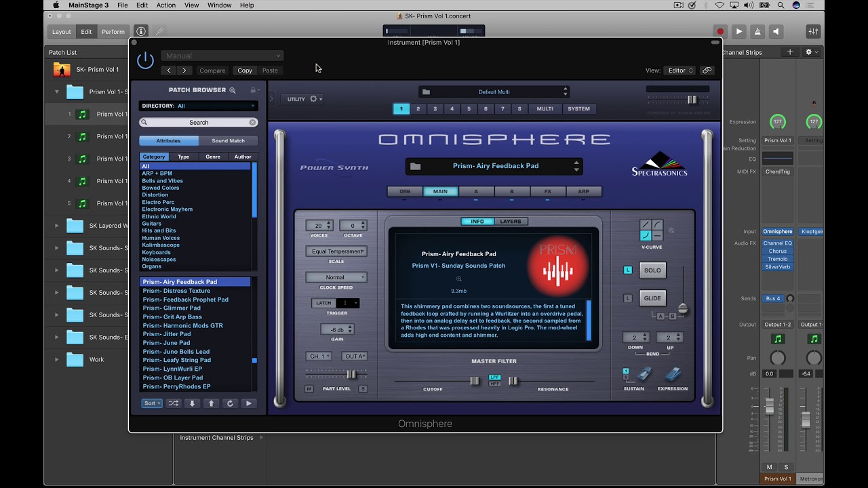Adjust the master filter CUTOFF slider
Viewport: 868px width, 488px height.
pos(475,381)
